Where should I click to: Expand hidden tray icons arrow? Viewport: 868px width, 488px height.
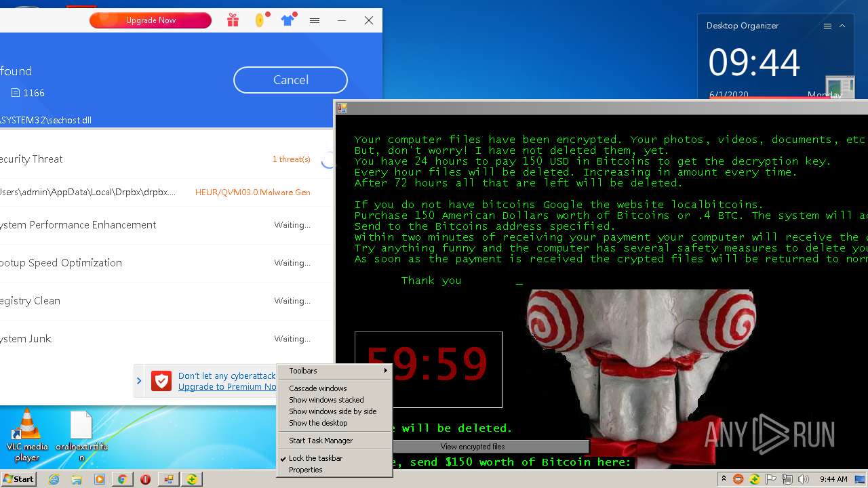[x=724, y=479]
